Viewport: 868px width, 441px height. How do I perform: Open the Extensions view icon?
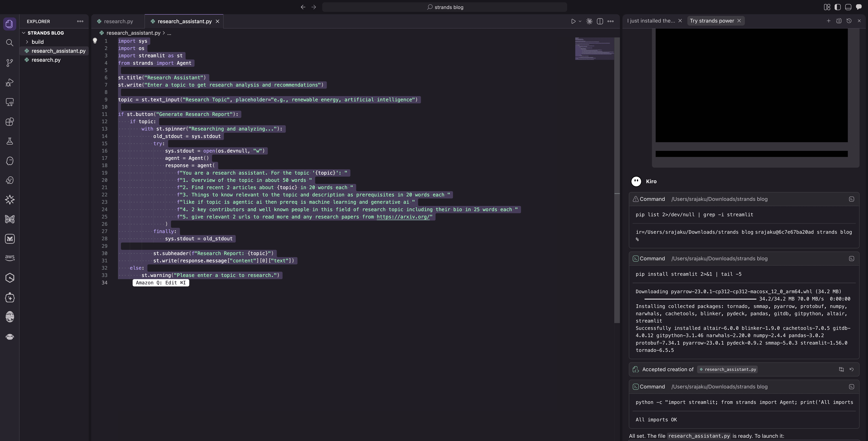(10, 122)
